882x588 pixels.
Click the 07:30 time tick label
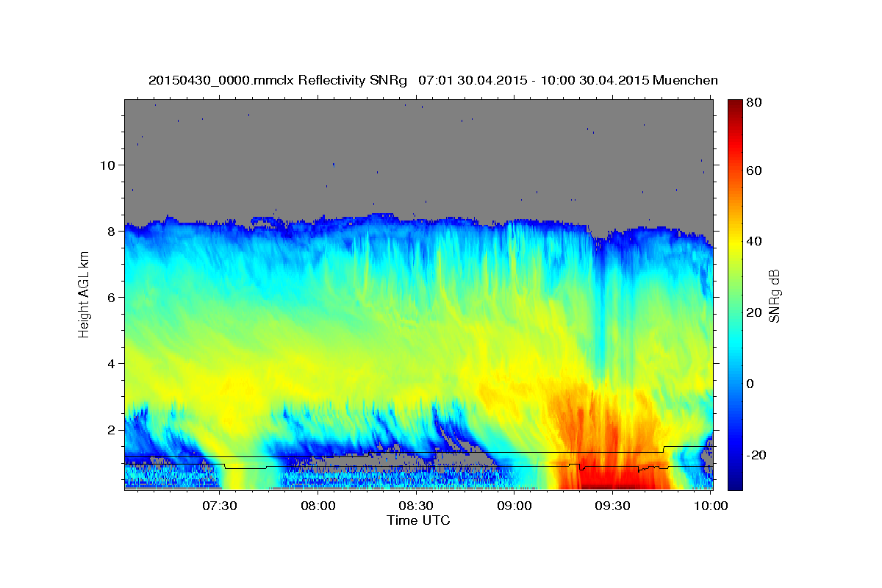tap(219, 506)
